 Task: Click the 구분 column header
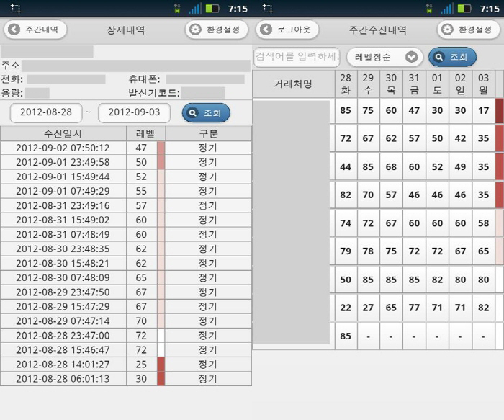[208, 133]
